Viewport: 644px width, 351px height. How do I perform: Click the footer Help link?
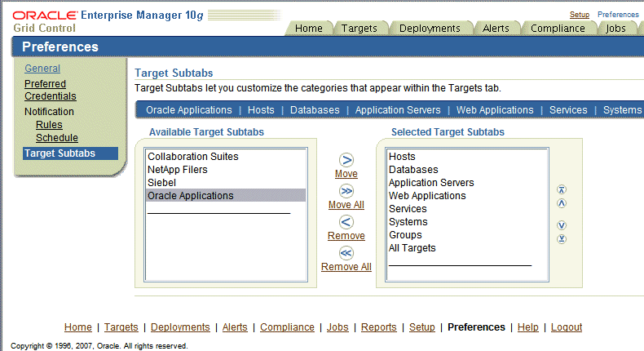tap(527, 327)
